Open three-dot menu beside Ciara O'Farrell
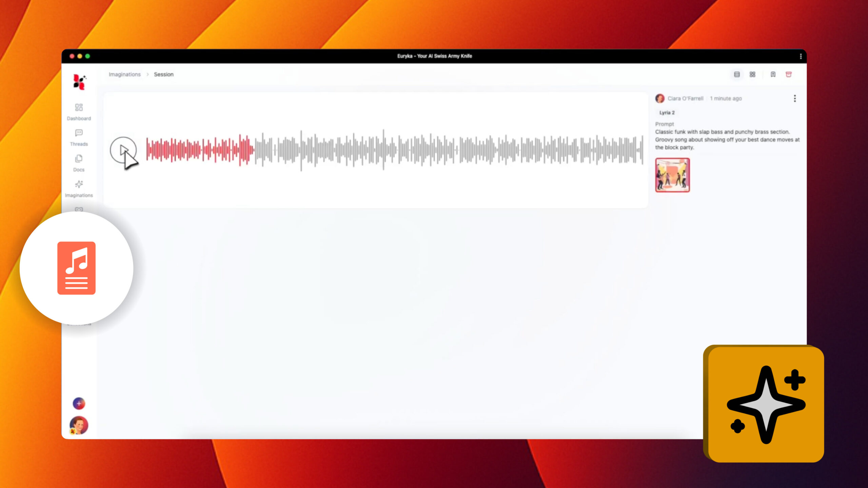This screenshot has width=868, height=488. coord(795,99)
